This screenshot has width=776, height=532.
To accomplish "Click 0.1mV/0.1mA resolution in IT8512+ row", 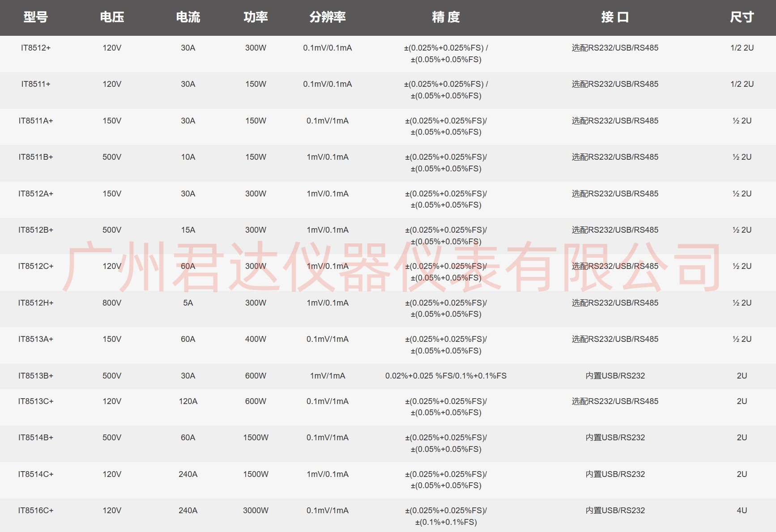I will [328, 48].
